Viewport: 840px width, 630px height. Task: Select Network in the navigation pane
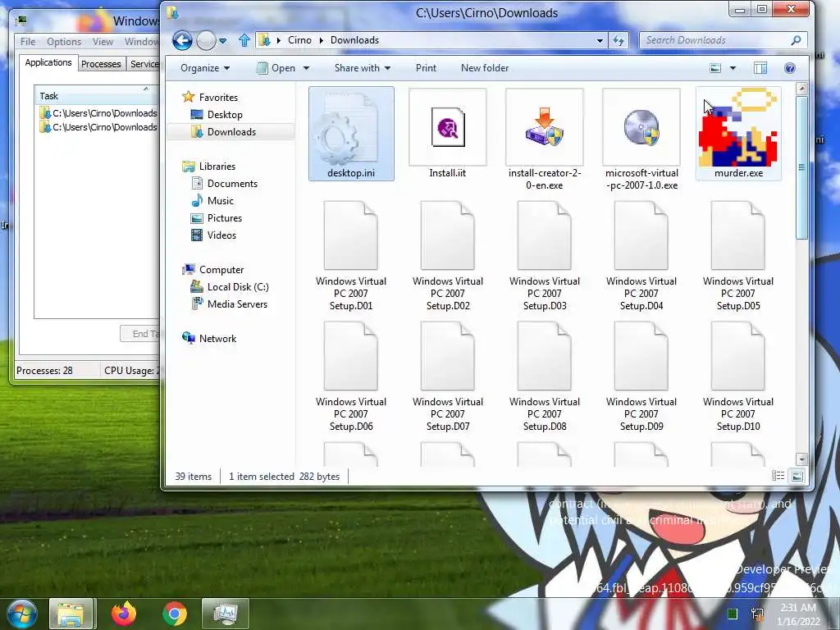tap(209, 338)
